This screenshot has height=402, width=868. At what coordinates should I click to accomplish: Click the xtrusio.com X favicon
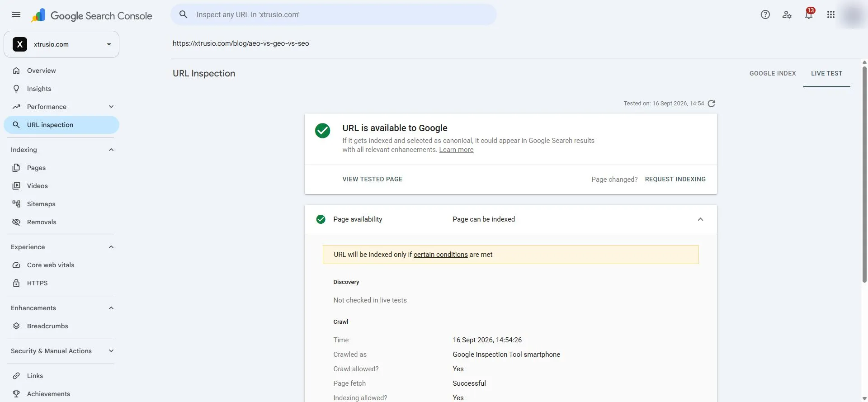coord(20,44)
